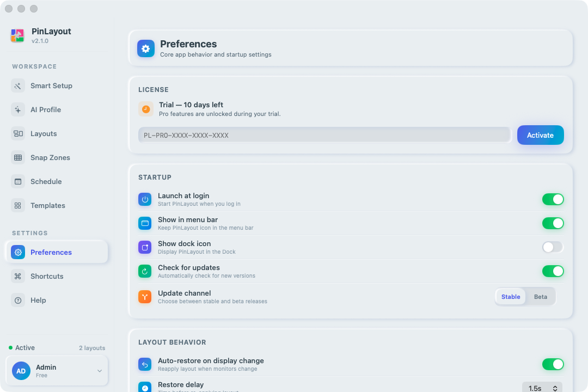
Task: Click "Reapply layout when monitors change" text
Action: (x=207, y=369)
